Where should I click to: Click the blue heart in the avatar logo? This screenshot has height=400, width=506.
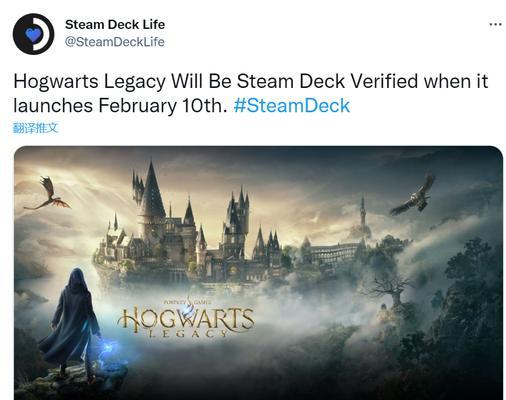(33, 35)
